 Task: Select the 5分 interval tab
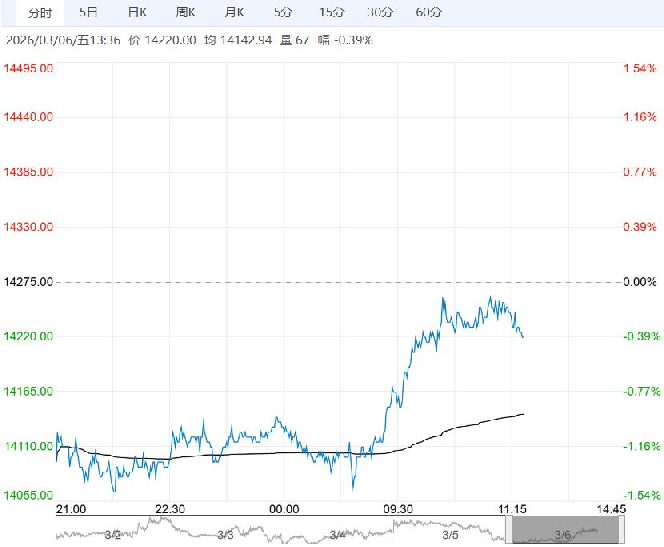pos(283,13)
